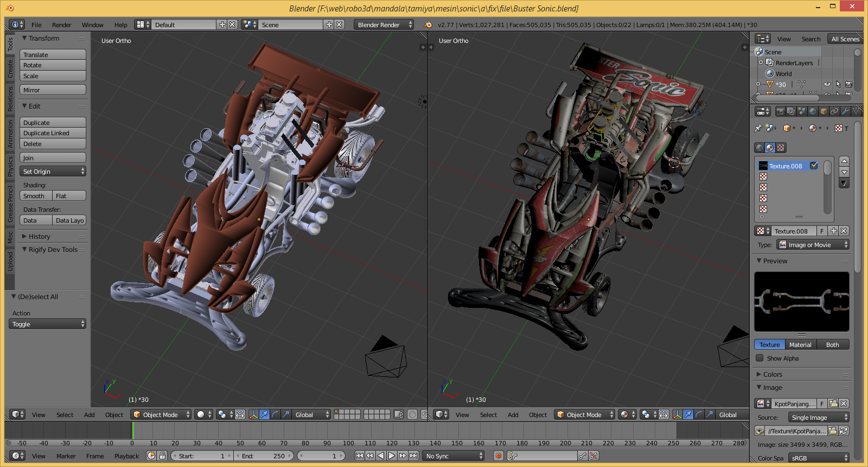This screenshot has height=467, width=868.
Task: Show material textures button in texture panel
Action: point(770,148)
